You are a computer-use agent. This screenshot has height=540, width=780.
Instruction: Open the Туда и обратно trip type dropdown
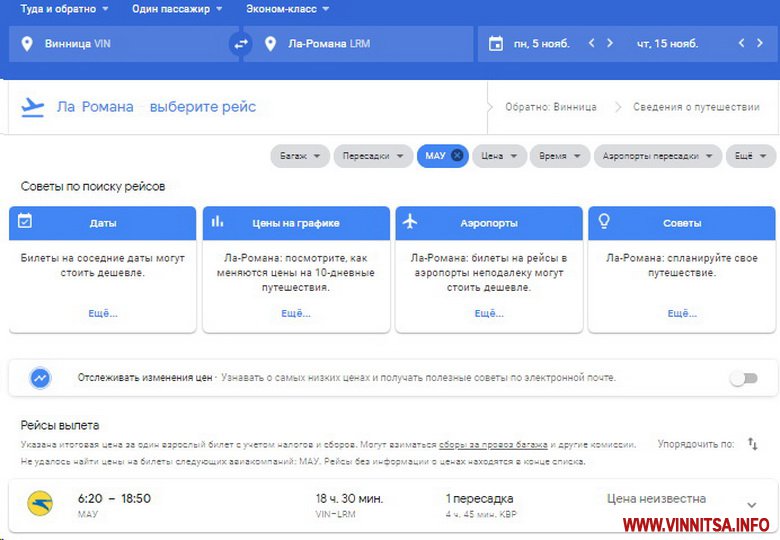[x=65, y=9]
